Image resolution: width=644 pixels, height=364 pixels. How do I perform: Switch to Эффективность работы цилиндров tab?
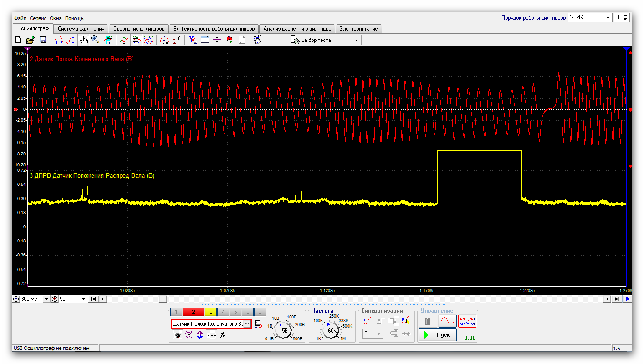[214, 29]
